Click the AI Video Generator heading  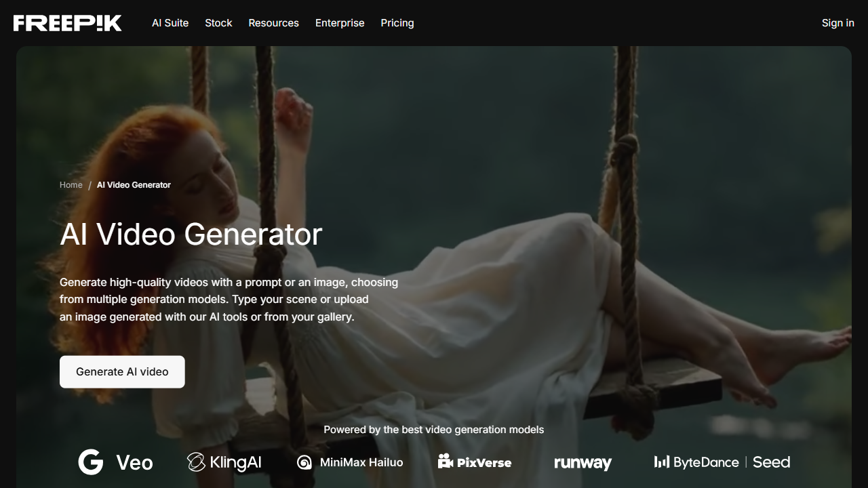[191, 235]
